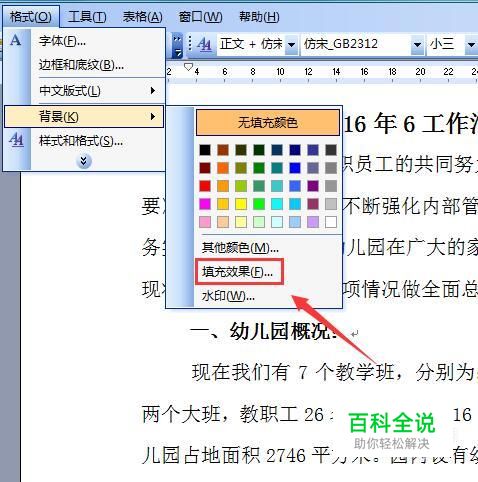The width and height of the screenshot is (478, 482).
Task: Pick the bright lime green swatch
Action: 259,204
